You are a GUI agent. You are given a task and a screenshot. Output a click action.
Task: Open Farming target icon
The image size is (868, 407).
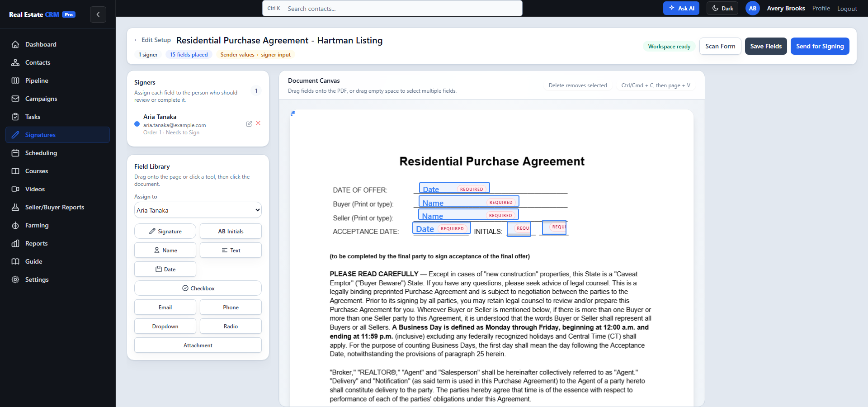pyautogui.click(x=15, y=225)
